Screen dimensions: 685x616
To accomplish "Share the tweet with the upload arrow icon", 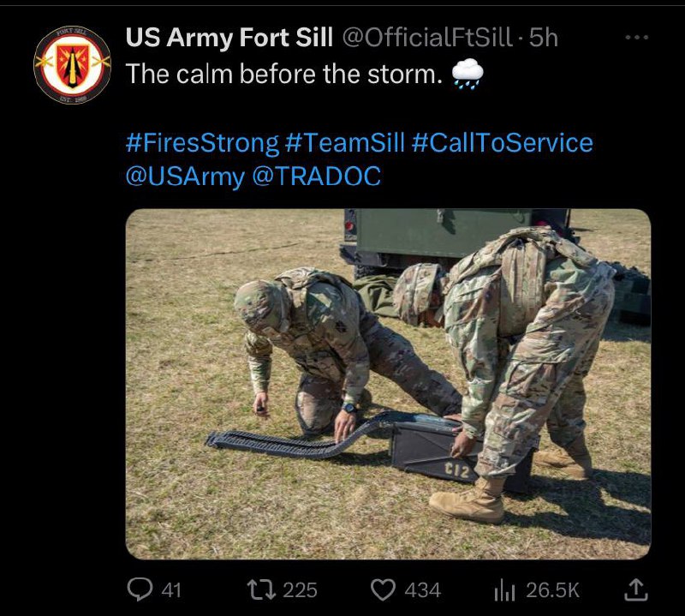I will tap(635, 589).
